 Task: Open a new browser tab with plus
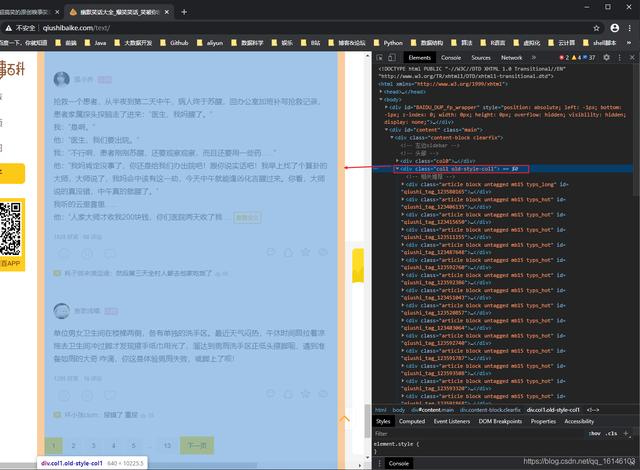click(x=184, y=12)
